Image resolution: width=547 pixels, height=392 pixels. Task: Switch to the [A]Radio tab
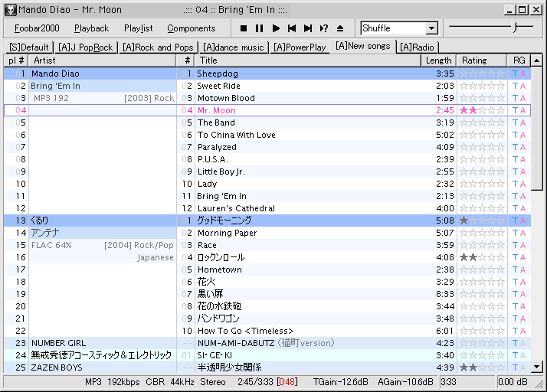(x=417, y=47)
